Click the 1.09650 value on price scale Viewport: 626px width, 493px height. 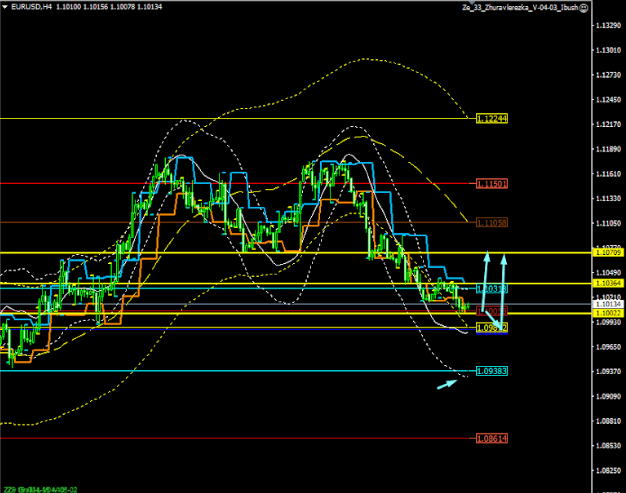click(606, 347)
